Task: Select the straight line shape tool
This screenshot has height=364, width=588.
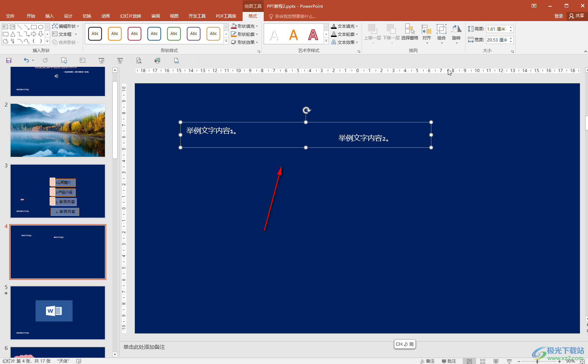Action: 20,27
